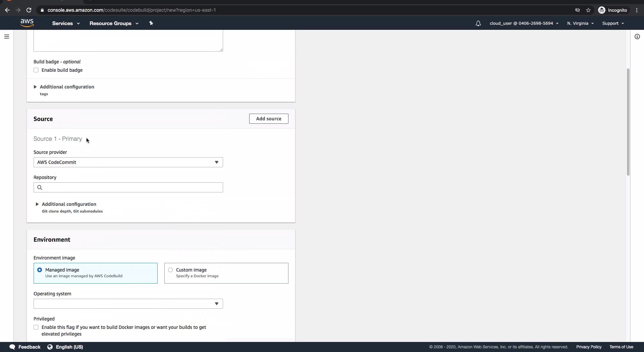
Task: Click the pin shortcut icon in AWS navbar
Action: (151, 23)
